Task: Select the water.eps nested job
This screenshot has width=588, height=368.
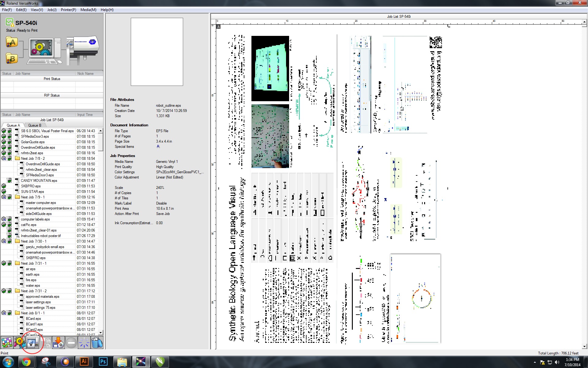Action: pyautogui.click(x=33, y=286)
